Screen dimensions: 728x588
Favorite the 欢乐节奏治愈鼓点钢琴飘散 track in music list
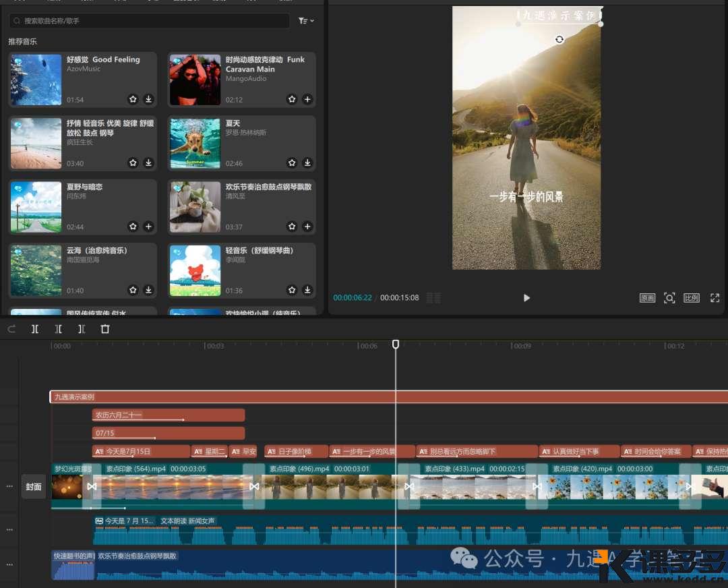tap(292, 226)
